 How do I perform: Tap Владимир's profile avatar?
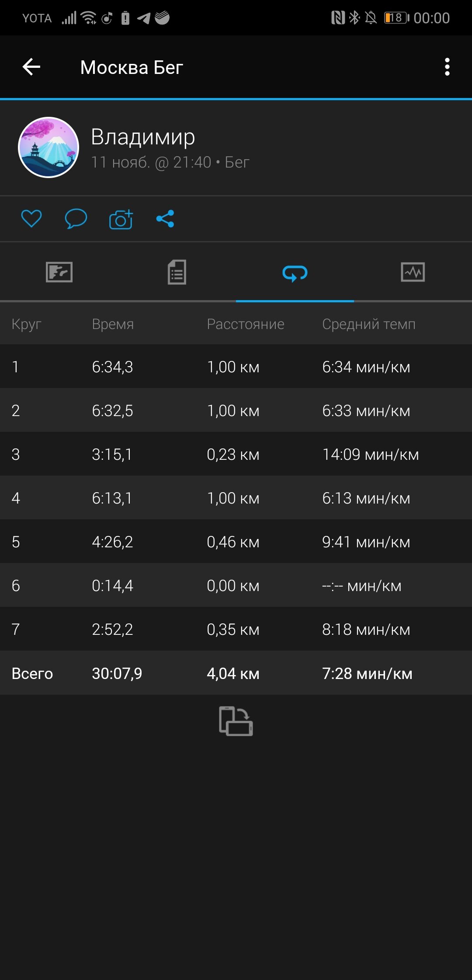click(49, 147)
